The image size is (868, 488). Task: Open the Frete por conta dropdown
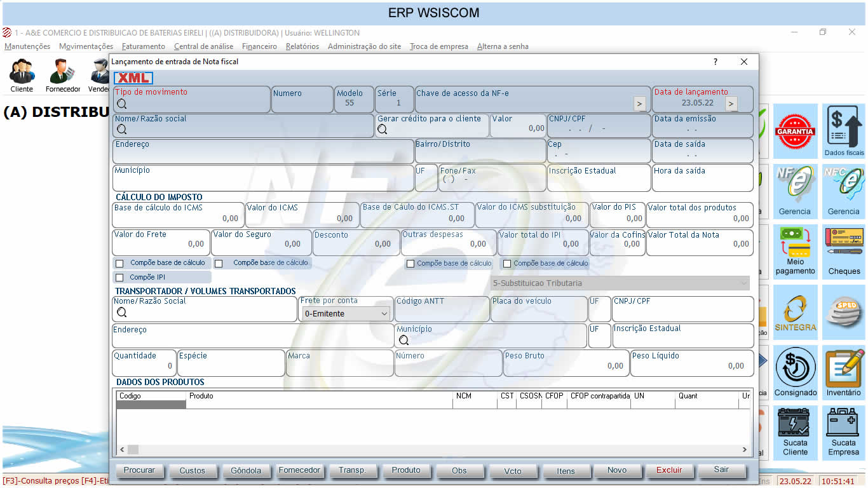346,313
